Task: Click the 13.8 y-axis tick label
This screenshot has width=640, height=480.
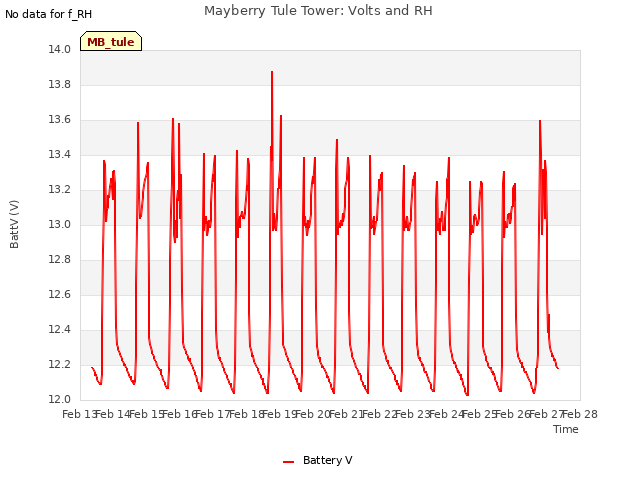Action: pyautogui.click(x=60, y=84)
